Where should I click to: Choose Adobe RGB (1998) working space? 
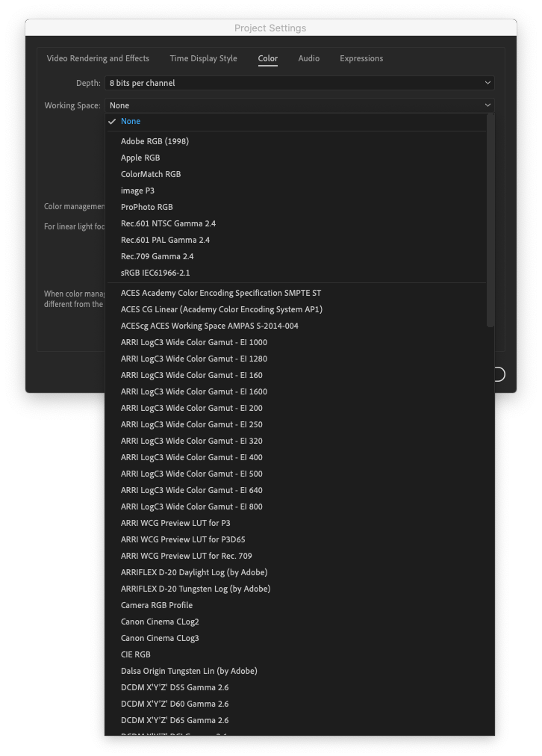pos(155,141)
